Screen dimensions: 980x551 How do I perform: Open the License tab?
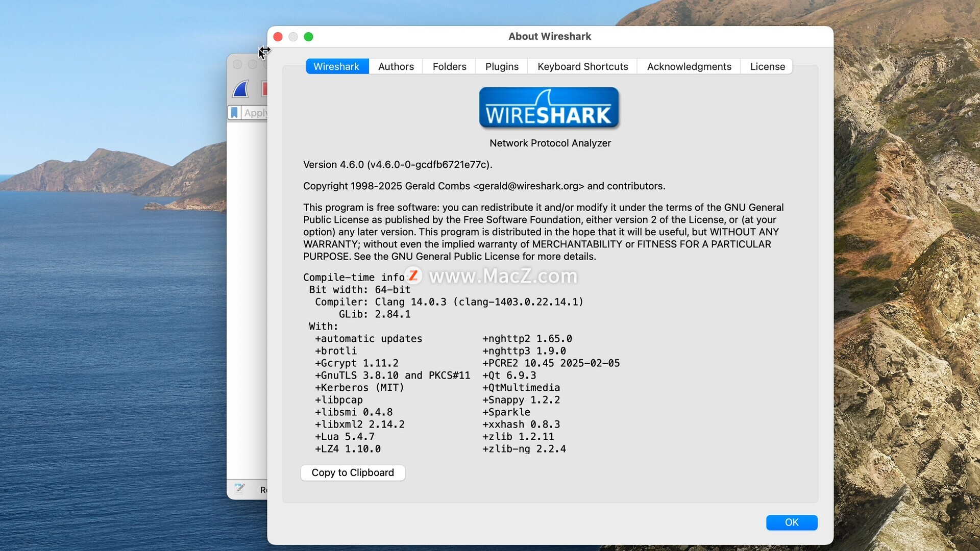click(767, 66)
